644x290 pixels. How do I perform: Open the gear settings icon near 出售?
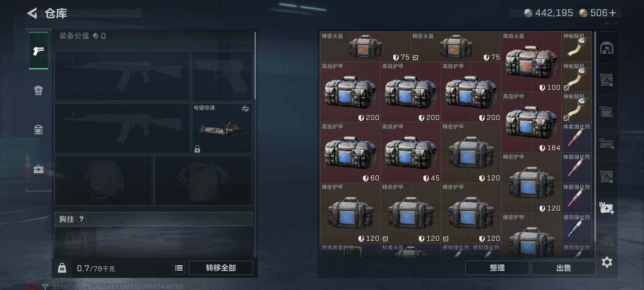[x=607, y=262]
